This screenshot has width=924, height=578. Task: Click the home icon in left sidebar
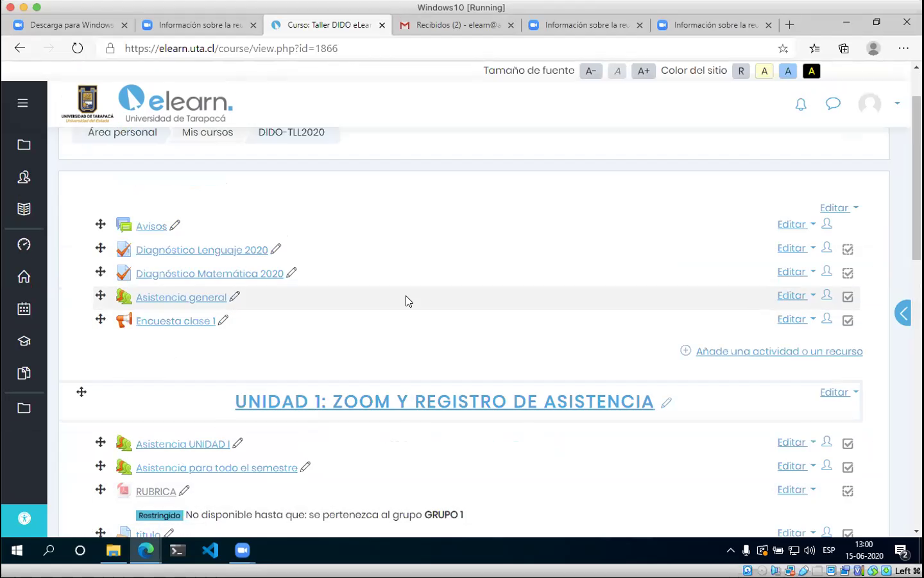click(24, 277)
